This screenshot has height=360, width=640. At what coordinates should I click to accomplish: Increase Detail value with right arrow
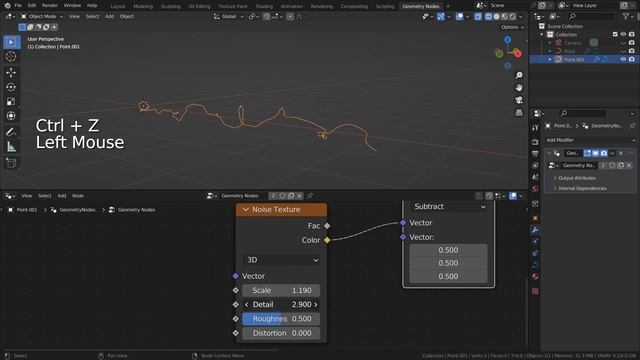click(316, 304)
